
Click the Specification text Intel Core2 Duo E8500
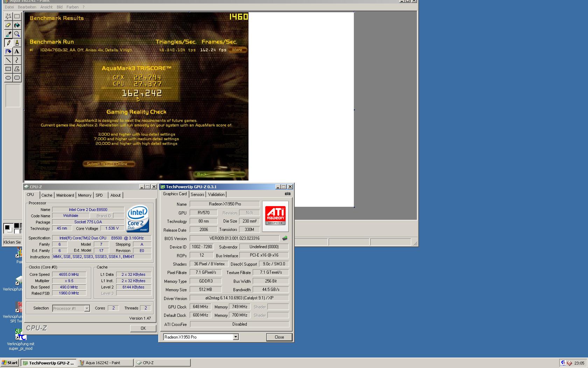point(101,238)
